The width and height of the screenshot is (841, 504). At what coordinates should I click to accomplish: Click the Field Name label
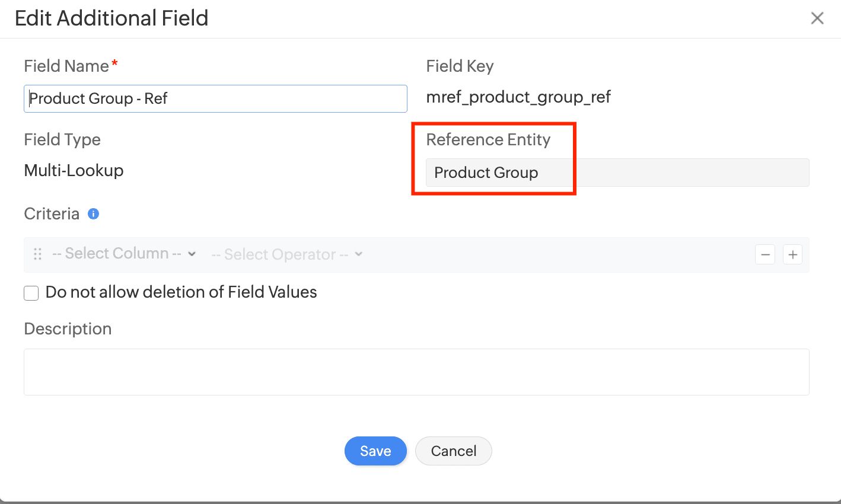coord(66,66)
